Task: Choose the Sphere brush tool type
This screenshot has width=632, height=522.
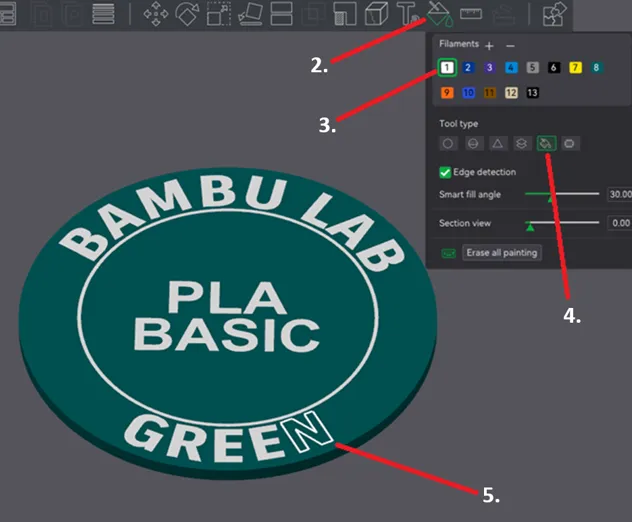Action: coord(473,143)
